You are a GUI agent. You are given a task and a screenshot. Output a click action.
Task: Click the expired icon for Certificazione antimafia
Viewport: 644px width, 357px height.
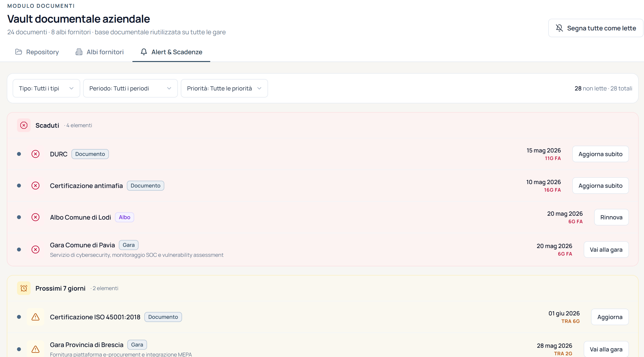35,186
